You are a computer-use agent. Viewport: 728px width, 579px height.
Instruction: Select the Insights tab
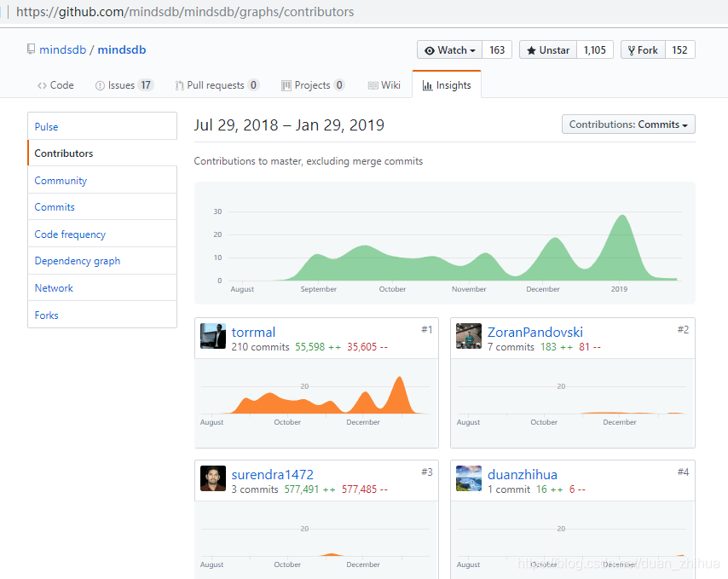click(x=447, y=85)
